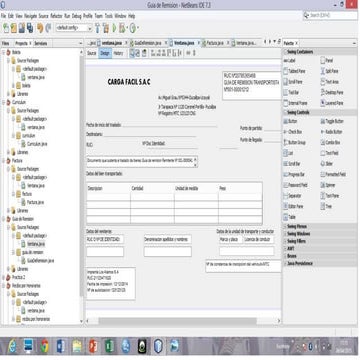Click the Preview Design icon in designer toolbar
The width and height of the screenshot is (360, 360).
[x=144, y=53]
